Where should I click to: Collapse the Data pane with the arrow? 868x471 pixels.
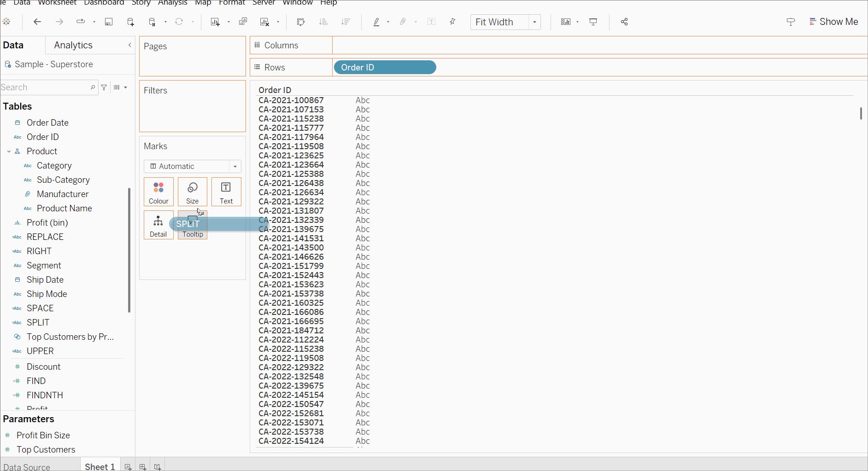pos(129,45)
